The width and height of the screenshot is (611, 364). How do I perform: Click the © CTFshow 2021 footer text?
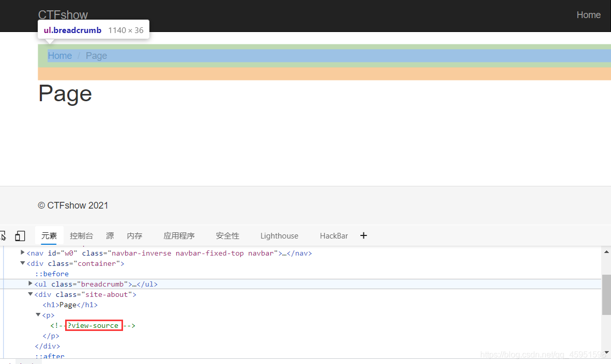[x=73, y=205]
